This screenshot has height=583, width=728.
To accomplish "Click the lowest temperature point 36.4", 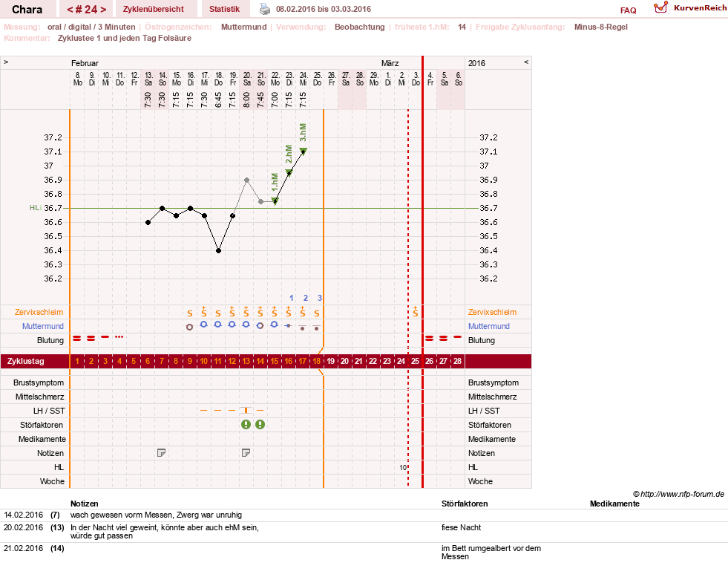I will 218,251.
